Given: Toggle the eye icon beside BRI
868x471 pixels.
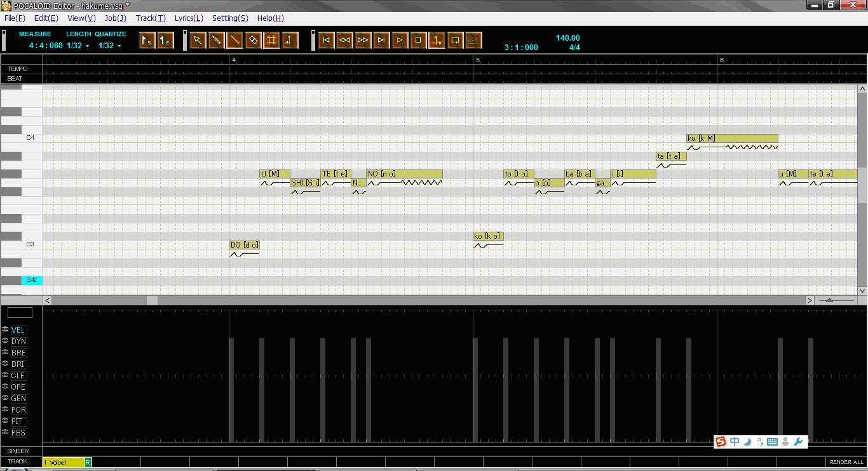Looking at the screenshot, I should pos(5,364).
